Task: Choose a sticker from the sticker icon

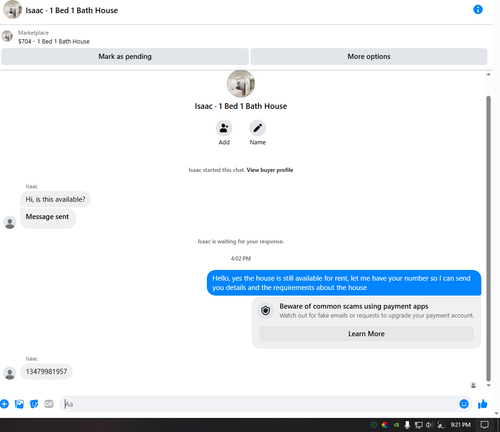Action: 34,404
